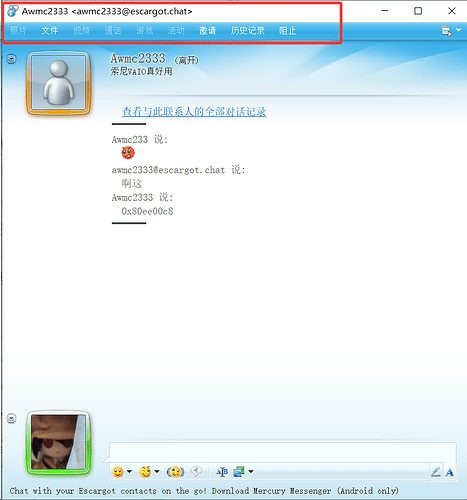467x500 pixels.
Task: Expand the wink dropdown arrow
Action: pos(157,471)
